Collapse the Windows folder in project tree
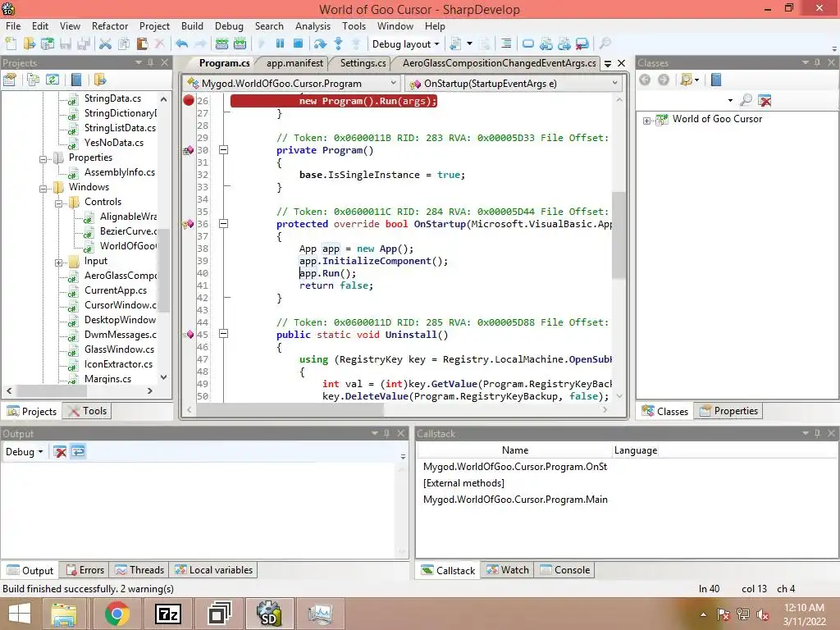 pyautogui.click(x=43, y=189)
